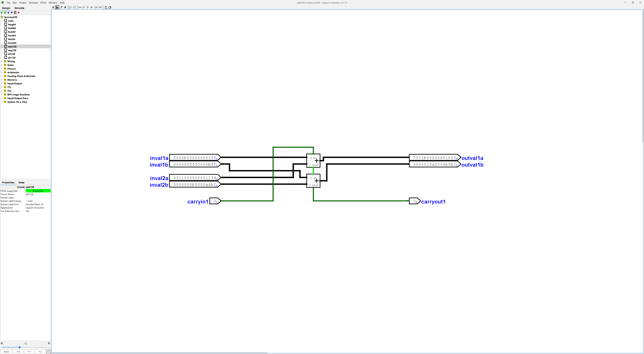Expand the Memory library folder

pos(2,80)
